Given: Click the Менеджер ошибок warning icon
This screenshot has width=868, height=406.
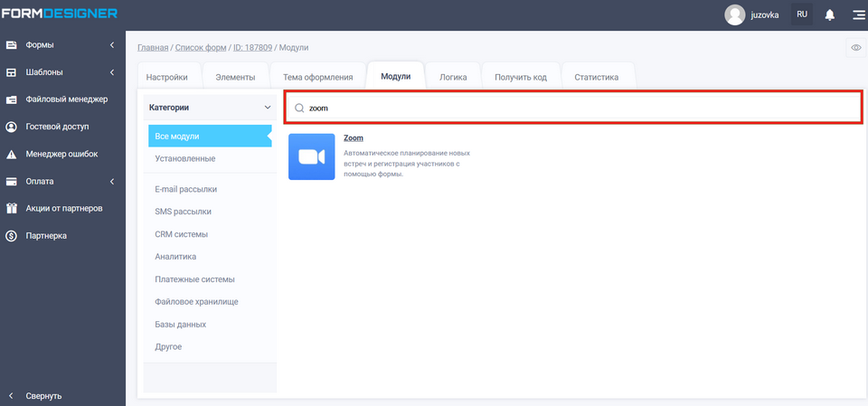Looking at the screenshot, I should click(x=11, y=155).
